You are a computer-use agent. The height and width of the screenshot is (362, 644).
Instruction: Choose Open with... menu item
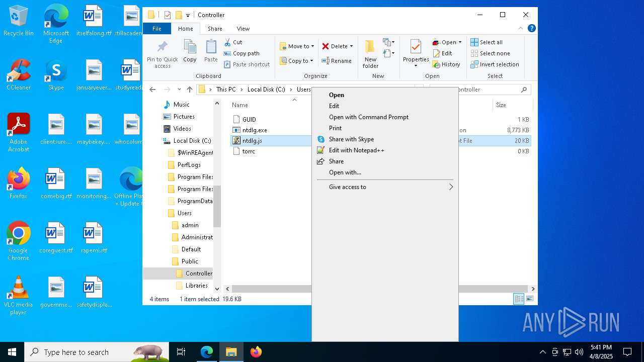[x=385, y=172]
